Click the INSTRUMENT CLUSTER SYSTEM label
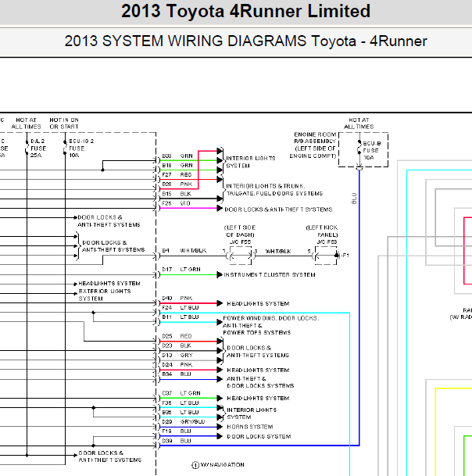The height and width of the screenshot is (476, 472). [270, 274]
